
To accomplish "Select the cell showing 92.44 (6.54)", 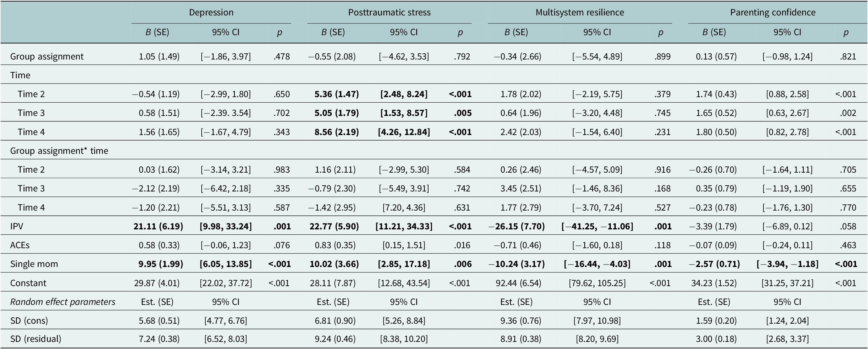I will click(518, 283).
